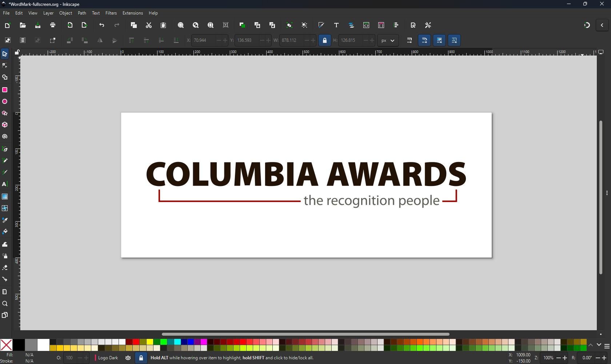Select the Gradient tool
The image size is (611, 364).
pos(5,197)
